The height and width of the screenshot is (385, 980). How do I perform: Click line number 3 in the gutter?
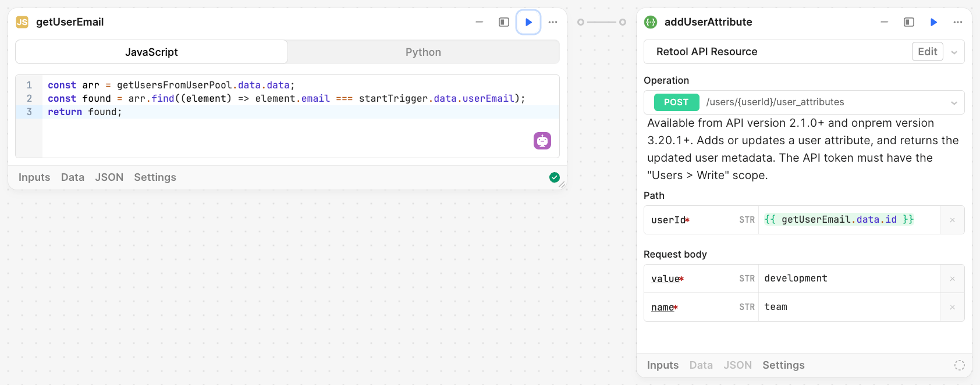29,112
